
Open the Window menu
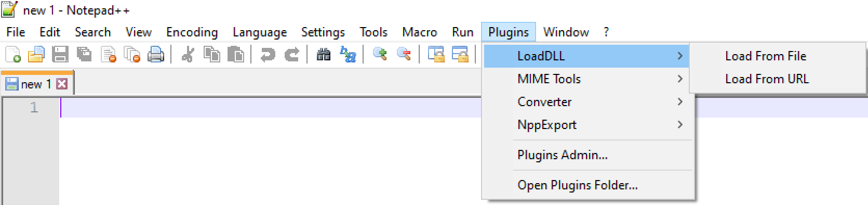pyautogui.click(x=566, y=32)
